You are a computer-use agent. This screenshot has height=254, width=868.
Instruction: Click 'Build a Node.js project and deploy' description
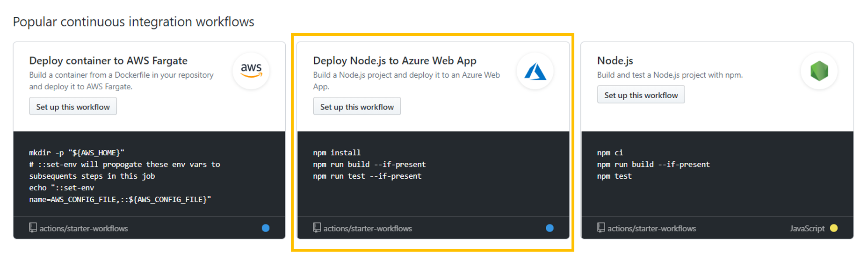click(x=406, y=80)
